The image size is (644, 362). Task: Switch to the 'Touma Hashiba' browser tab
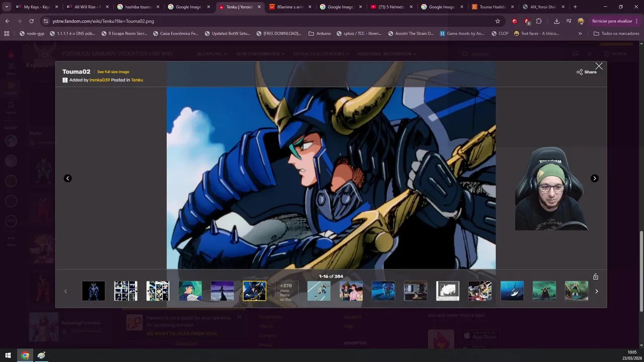click(492, 7)
